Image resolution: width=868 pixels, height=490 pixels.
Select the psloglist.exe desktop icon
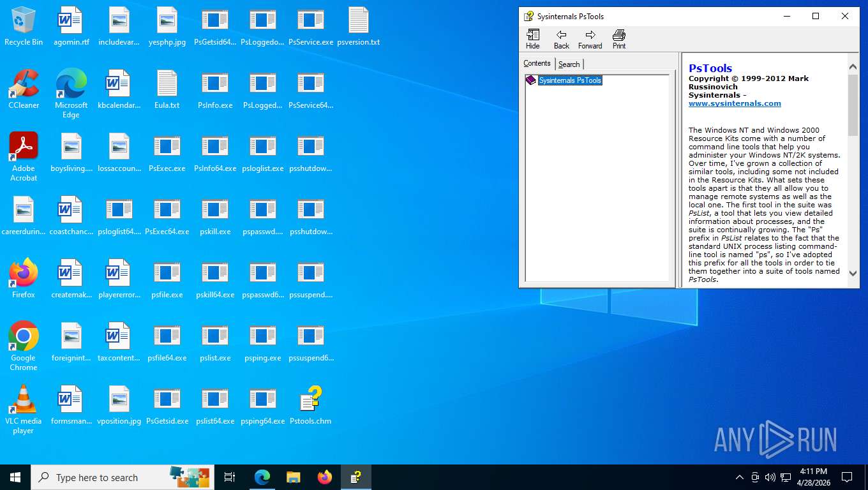[263, 152]
